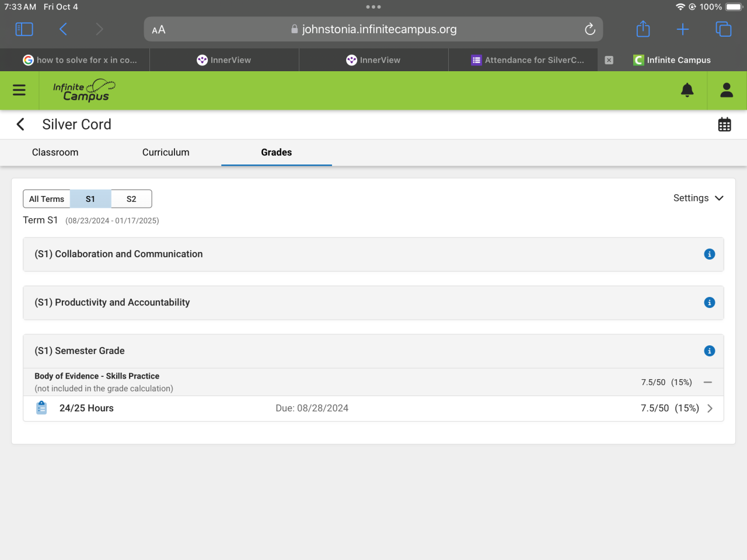Go back to the previous page in Safari
The height and width of the screenshot is (560, 747).
(x=63, y=29)
